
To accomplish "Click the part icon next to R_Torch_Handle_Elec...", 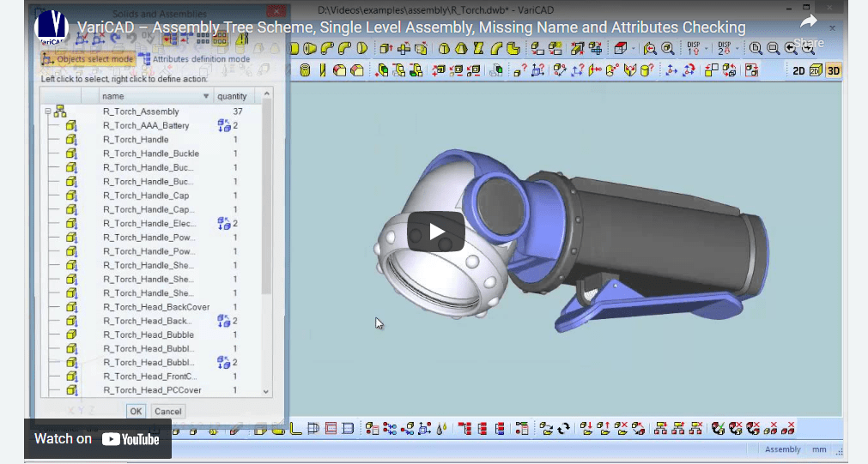I will click(71, 224).
